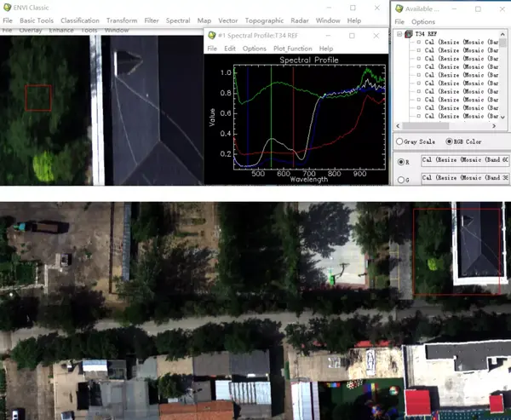The width and height of the screenshot is (511, 420).
Task: Maximize the ENVI Classic main window
Action: tap(353, 8)
